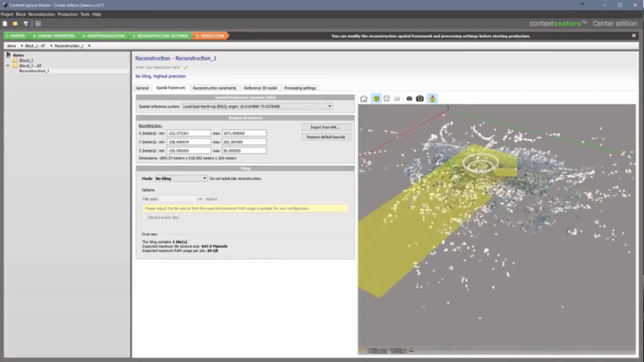
Task: Expand the breadcrumb arrow after demo
Action: pos(21,46)
